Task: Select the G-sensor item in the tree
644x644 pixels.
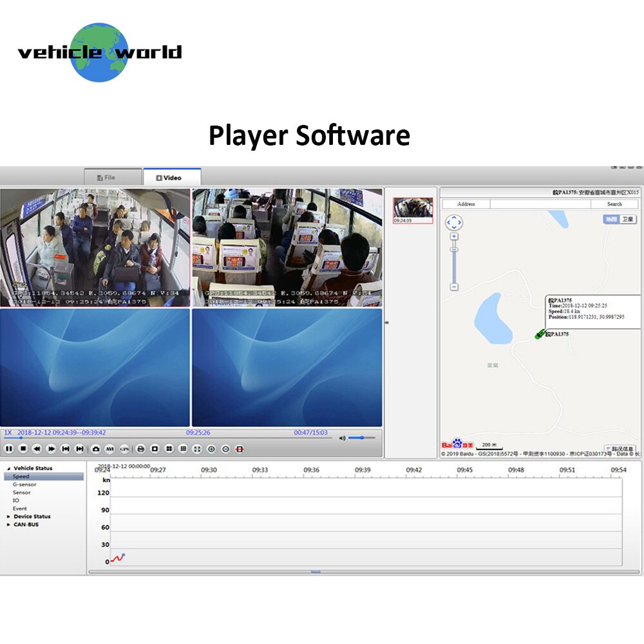Action: click(24, 484)
